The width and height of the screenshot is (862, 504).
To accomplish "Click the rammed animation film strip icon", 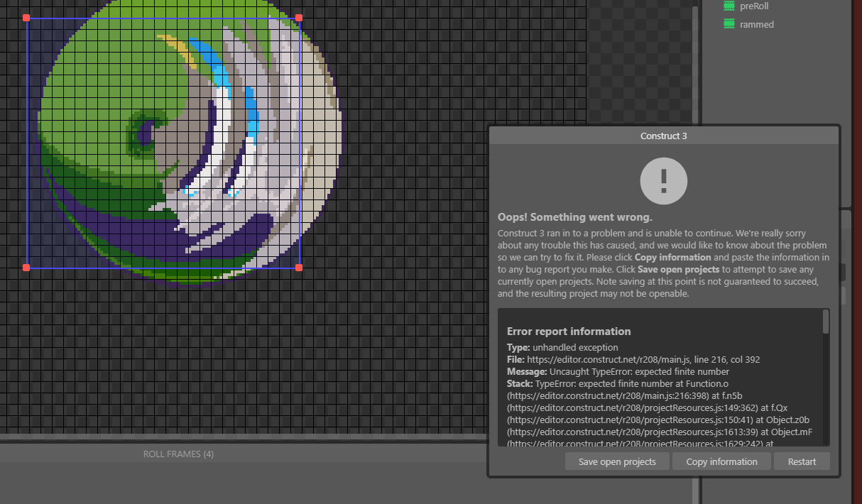I will pyautogui.click(x=729, y=23).
